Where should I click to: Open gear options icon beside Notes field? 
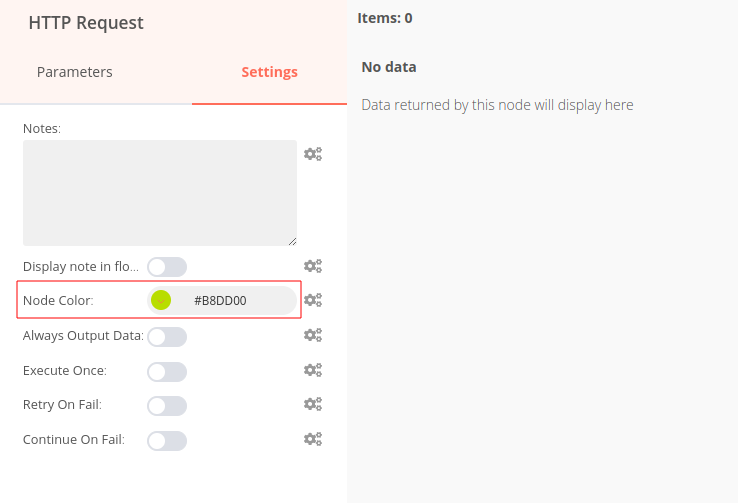(x=313, y=154)
